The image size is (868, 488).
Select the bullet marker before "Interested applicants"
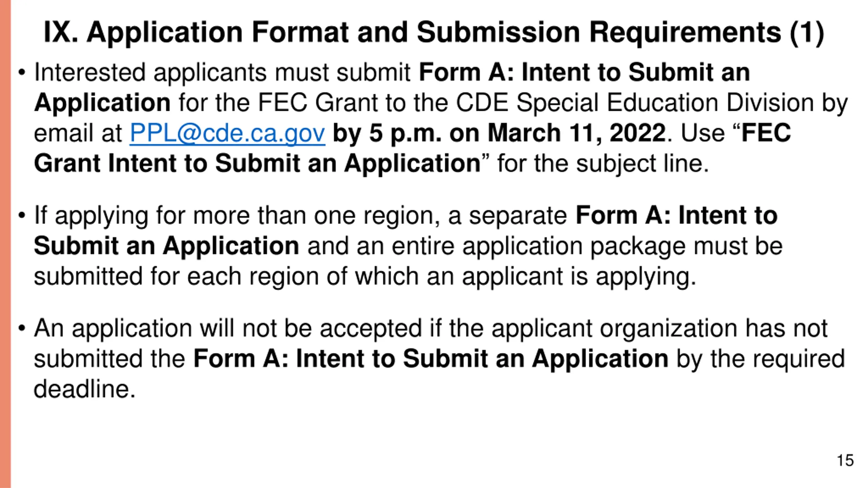coord(22,73)
